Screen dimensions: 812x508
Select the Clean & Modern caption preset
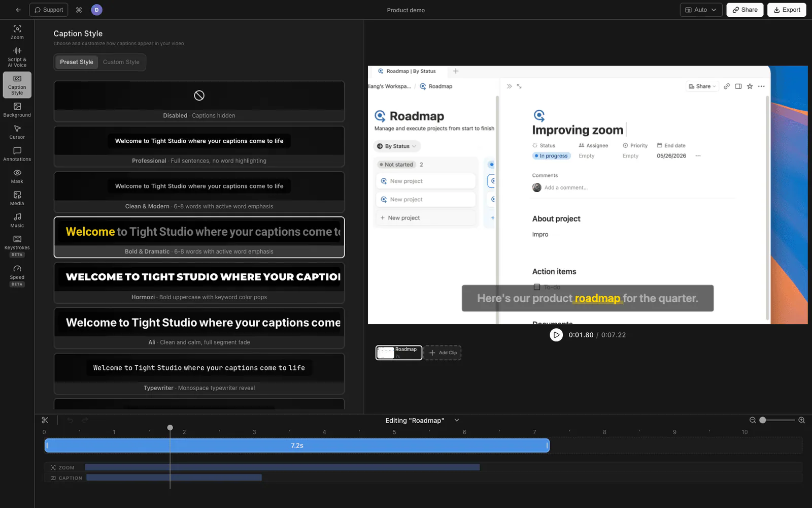coord(199,192)
